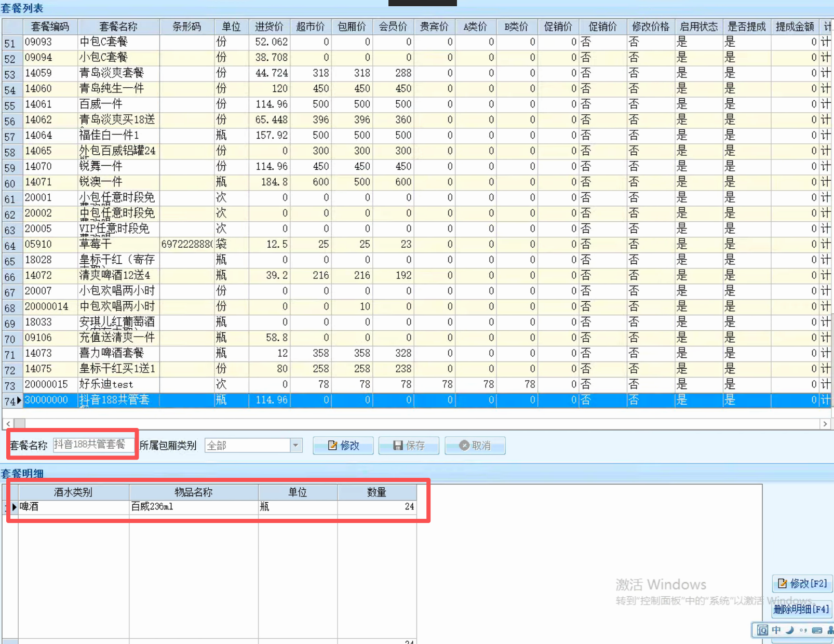Click the boxed Q icon in the language bar

pos(762,629)
